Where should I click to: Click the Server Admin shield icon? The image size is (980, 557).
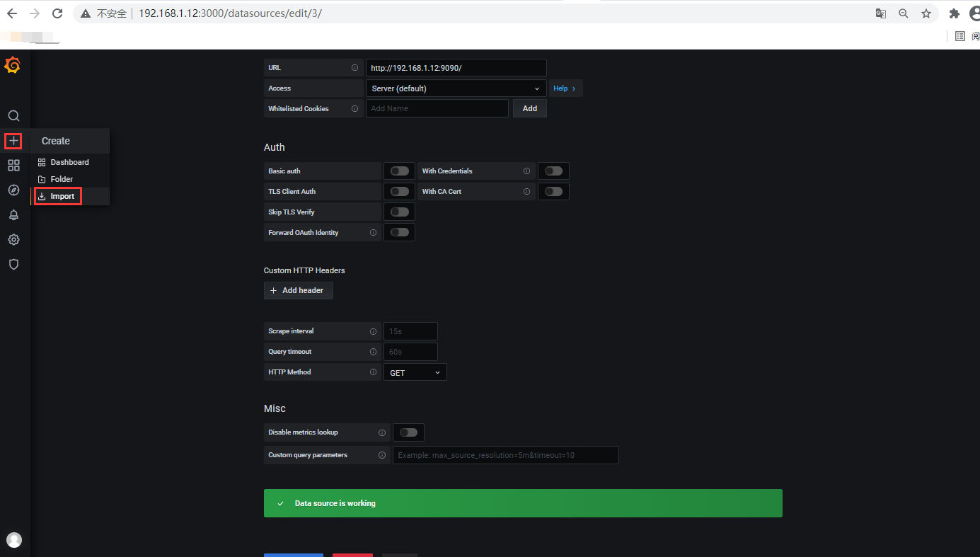click(x=13, y=264)
